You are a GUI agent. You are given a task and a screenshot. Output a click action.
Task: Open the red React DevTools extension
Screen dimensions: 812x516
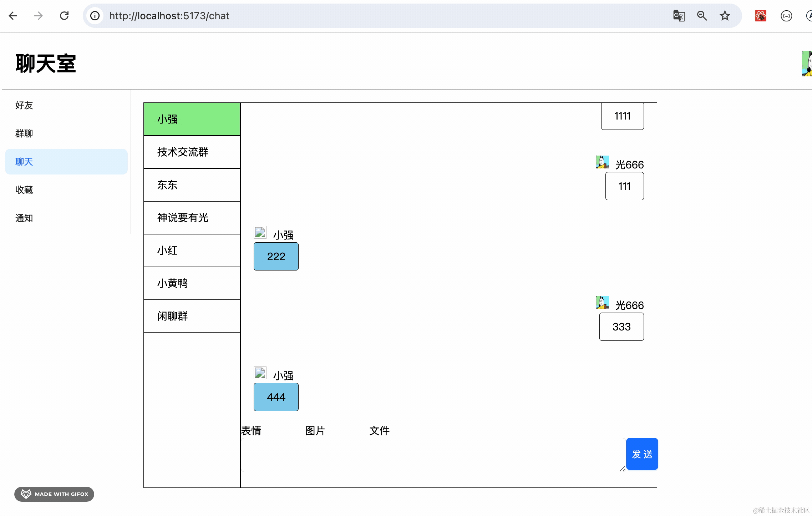tap(760, 16)
